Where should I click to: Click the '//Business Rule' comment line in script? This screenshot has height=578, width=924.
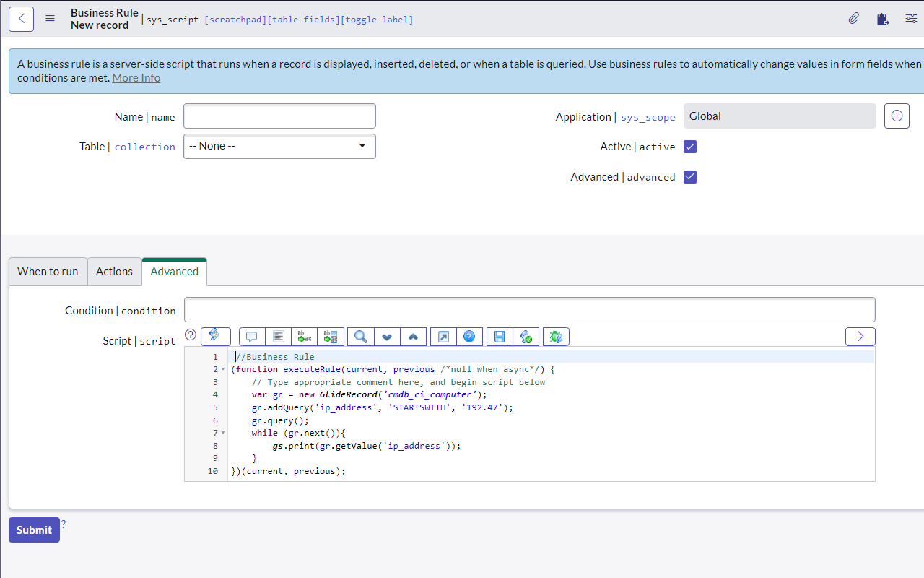[275, 357]
